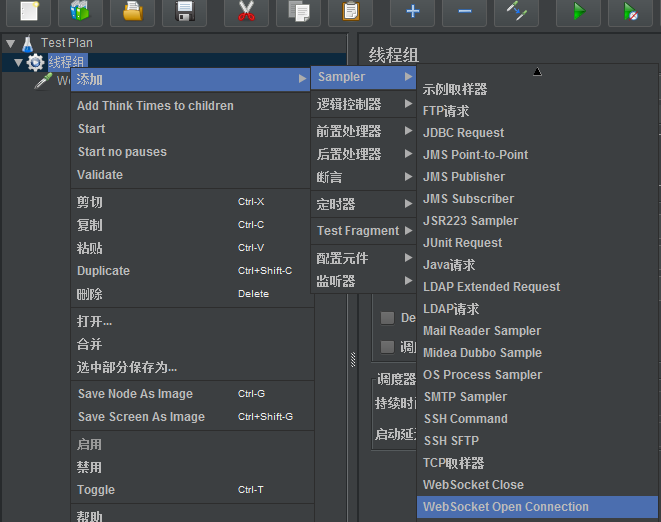Click the Paste clipboard icon
Screen dimensions: 661x522
pyautogui.click(x=350, y=11)
